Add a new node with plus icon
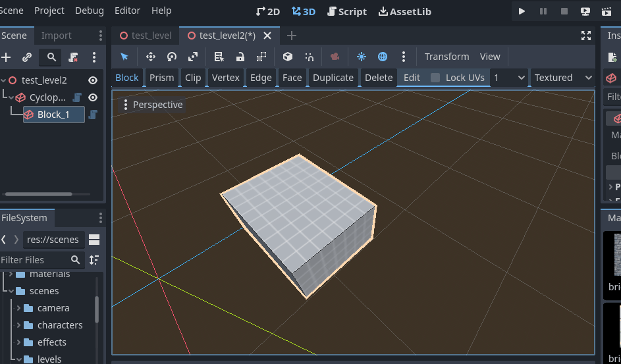The image size is (621, 364). coord(6,57)
